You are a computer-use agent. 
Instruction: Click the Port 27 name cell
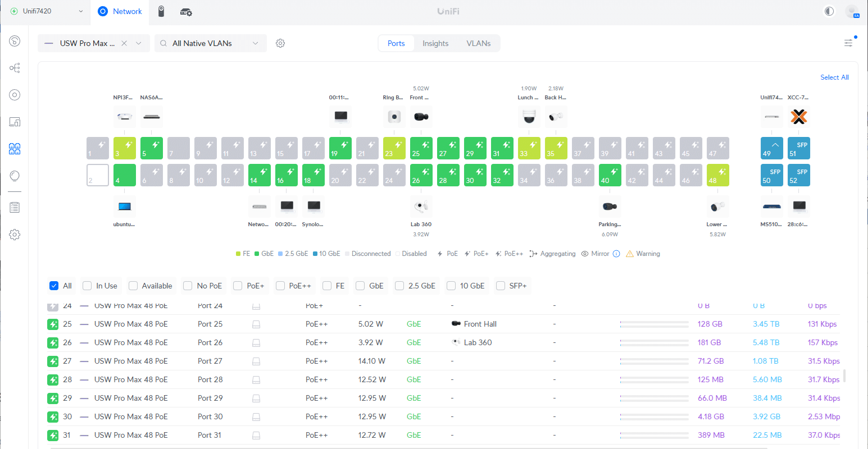[x=210, y=361]
